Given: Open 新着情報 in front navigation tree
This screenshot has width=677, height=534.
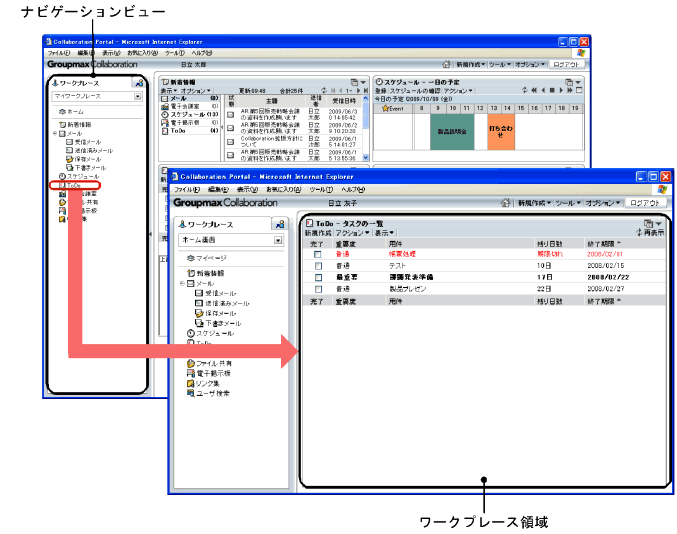Looking at the screenshot, I should (206, 273).
